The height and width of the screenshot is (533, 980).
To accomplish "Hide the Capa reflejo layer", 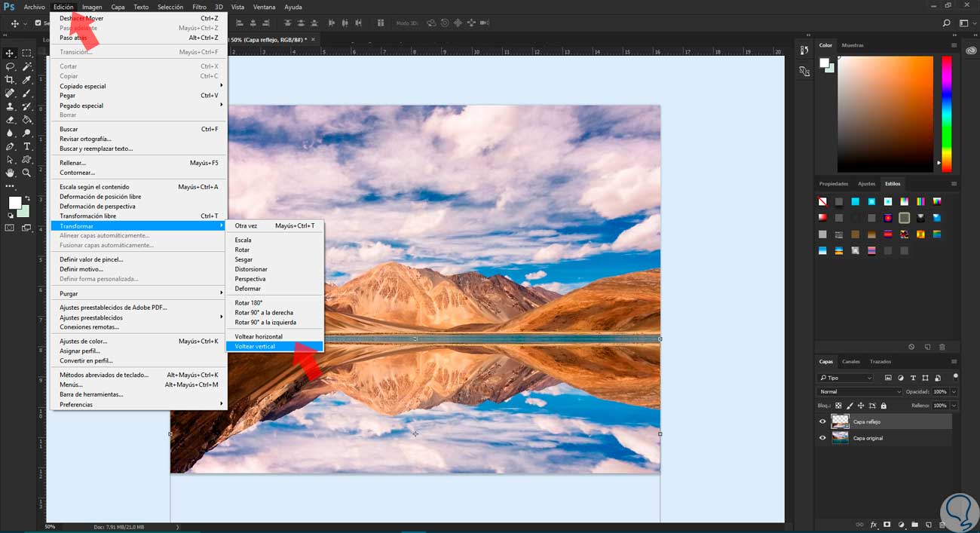I will click(x=822, y=421).
